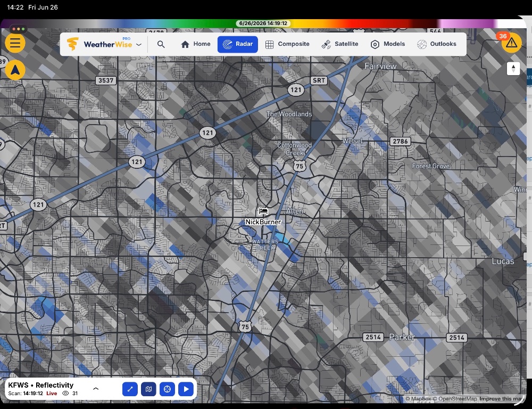Click the KFWS • Reflectivity label
532x409 pixels.
(x=41, y=385)
